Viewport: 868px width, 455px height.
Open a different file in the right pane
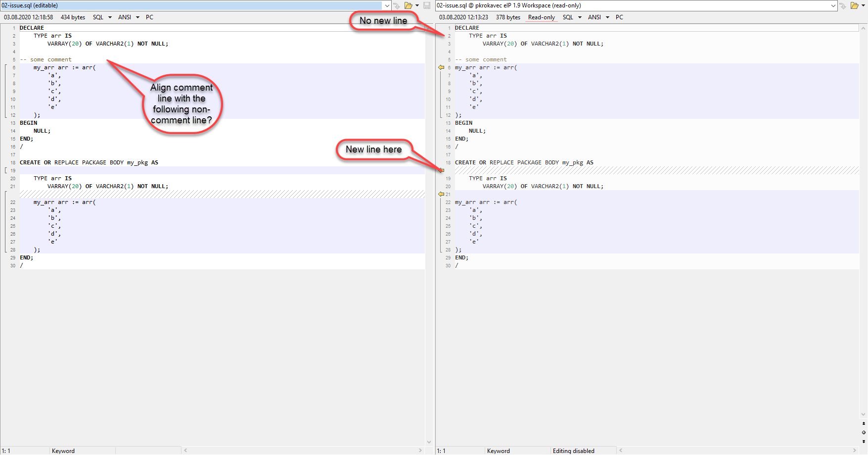coord(854,5)
